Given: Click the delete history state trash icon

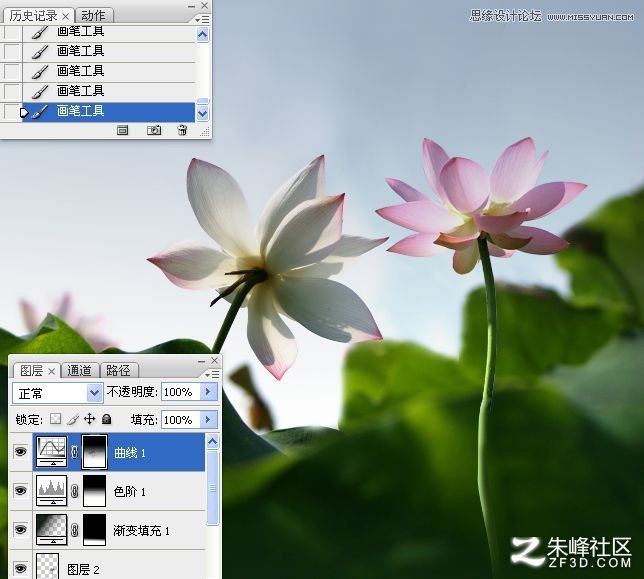Looking at the screenshot, I should (182, 130).
